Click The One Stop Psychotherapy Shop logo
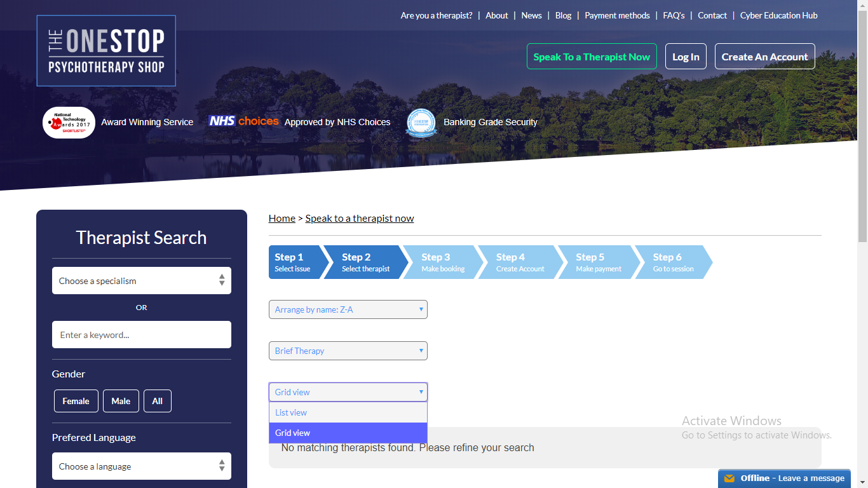This screenshot has height=488, width=868. [106, 51]
